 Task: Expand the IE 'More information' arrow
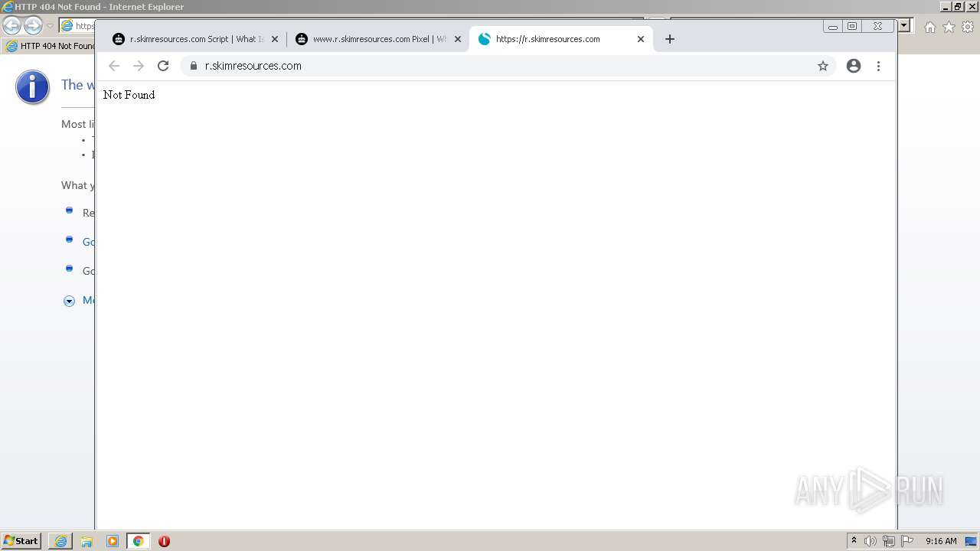69,301
